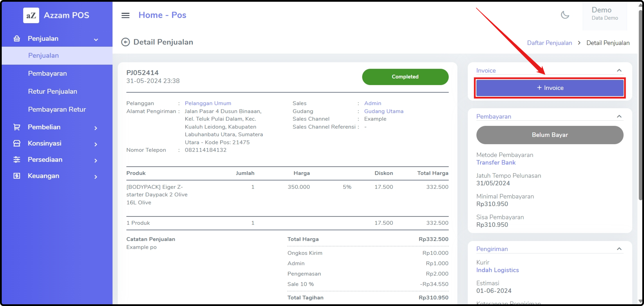Click the Persediaan sliders icon

(17, 160)
